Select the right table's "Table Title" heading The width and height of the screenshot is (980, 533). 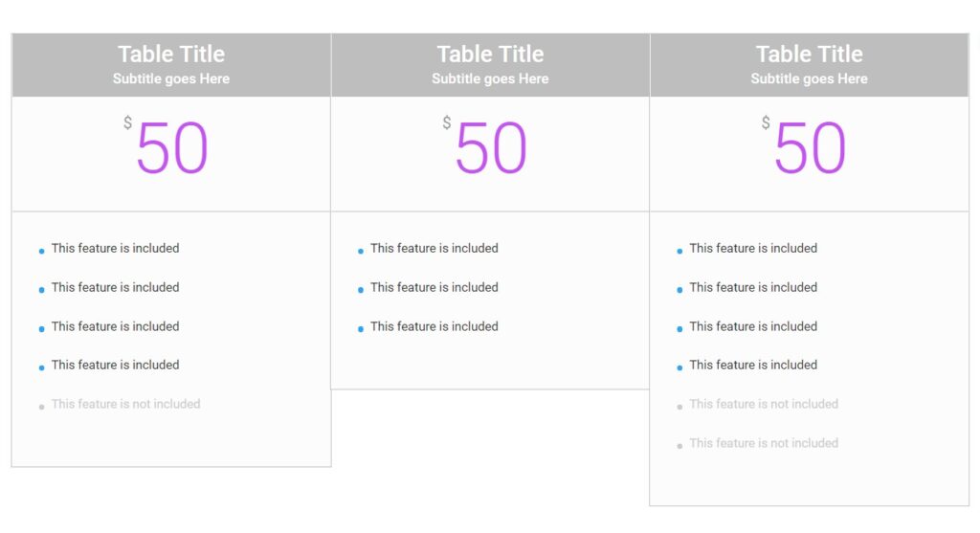(810, 55)
